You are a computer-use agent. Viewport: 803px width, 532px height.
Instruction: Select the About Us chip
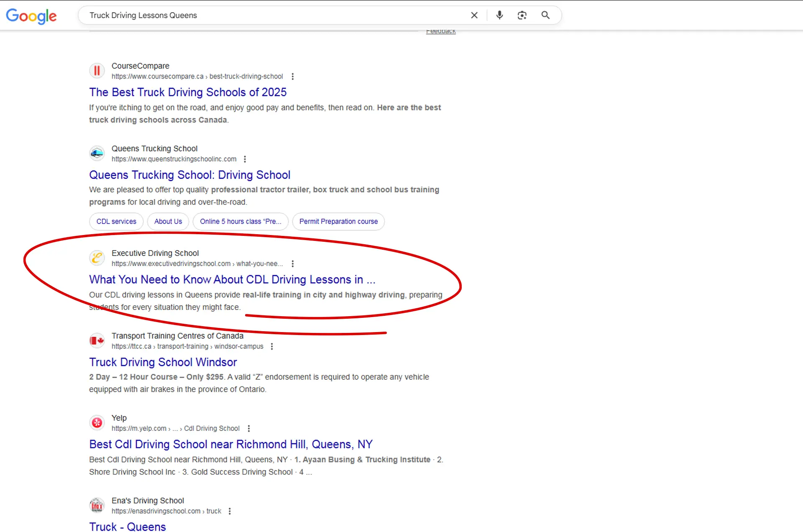tap(168, 222)
